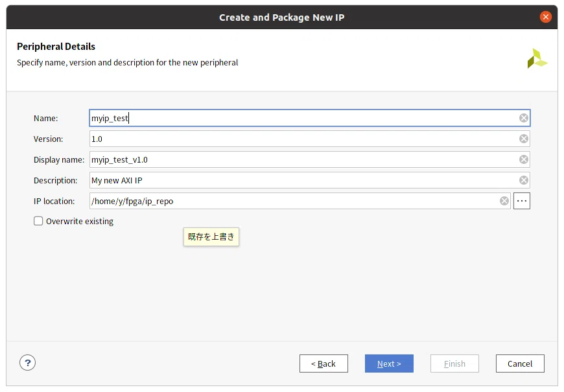Cancel the IP creation wizard
Screen dimensions: 564x392
(520, 363)
